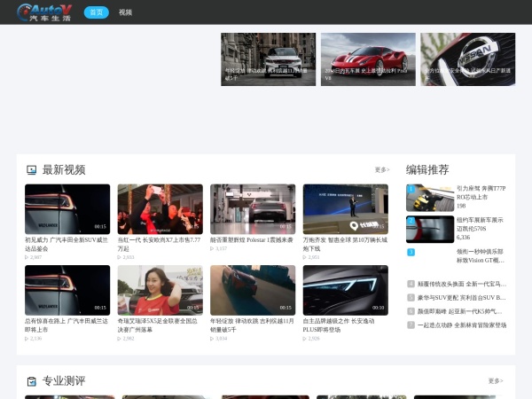Open the red Ferrari banner image

point(368,59)
